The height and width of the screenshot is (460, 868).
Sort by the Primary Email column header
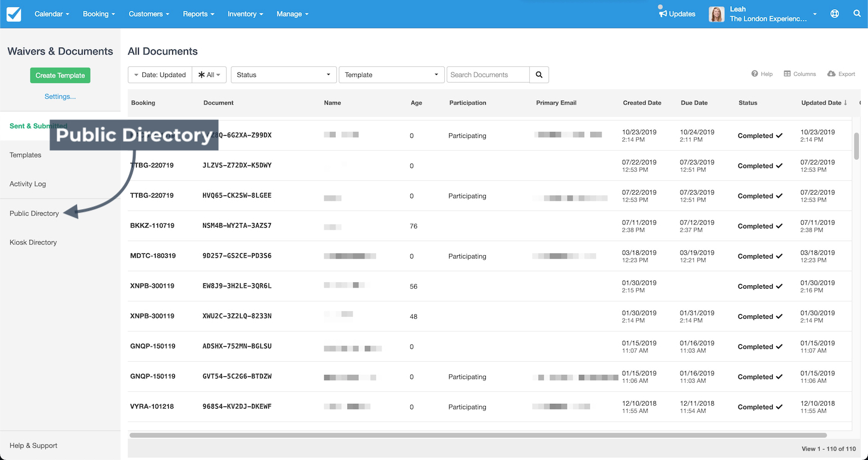click(556, 102)
